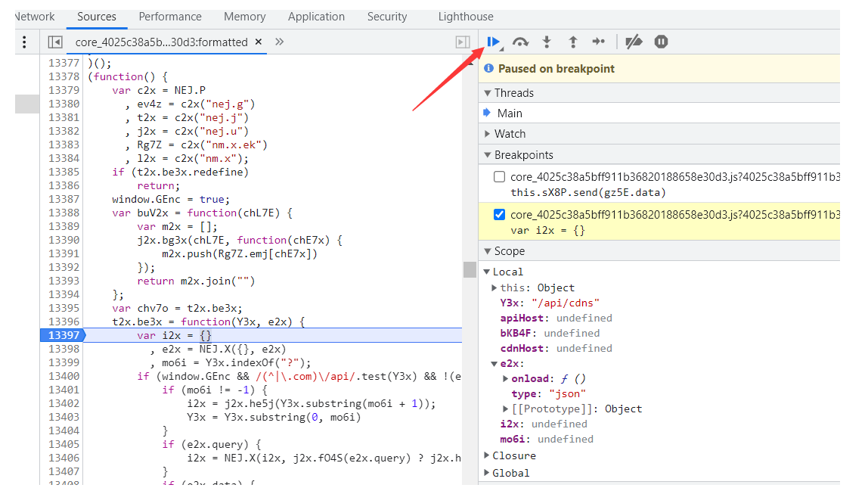This screenshot has width=868, height=491.
Task: Switch to the Performance tab
Action: click(x=170, y=17)
